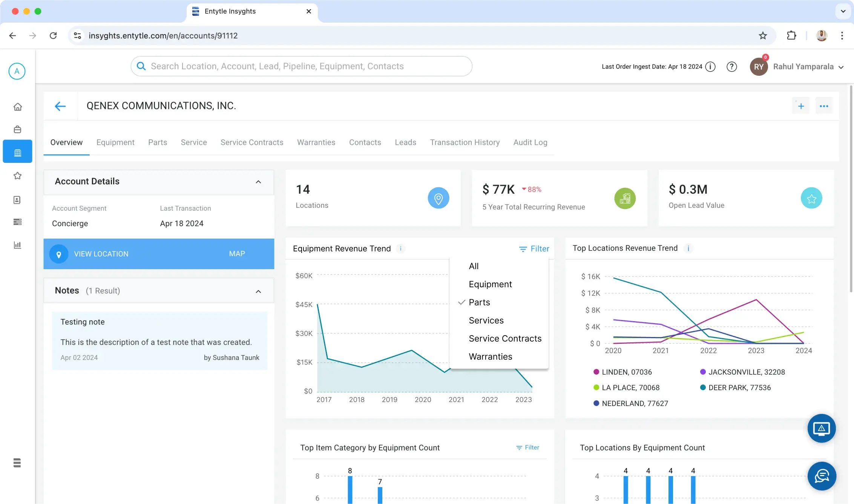Click Equipment Revenue Trend info icon
Viewport: 854px width, 504px height.
point(400,248)
